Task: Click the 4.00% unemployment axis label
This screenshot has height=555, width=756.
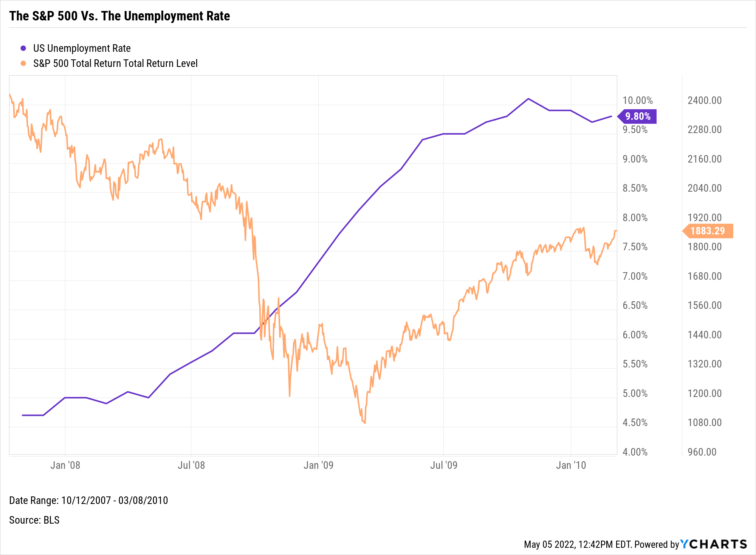Action: click(x=635, y=452)
